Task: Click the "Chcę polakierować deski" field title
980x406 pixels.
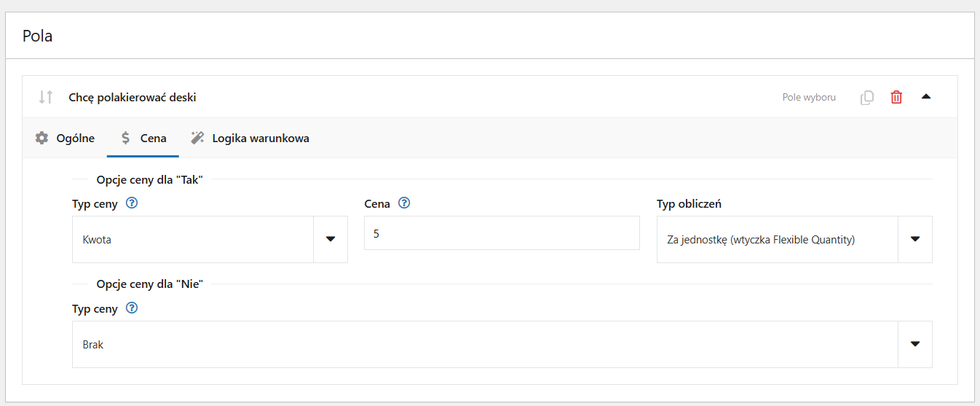Action: tap(133, 97)
